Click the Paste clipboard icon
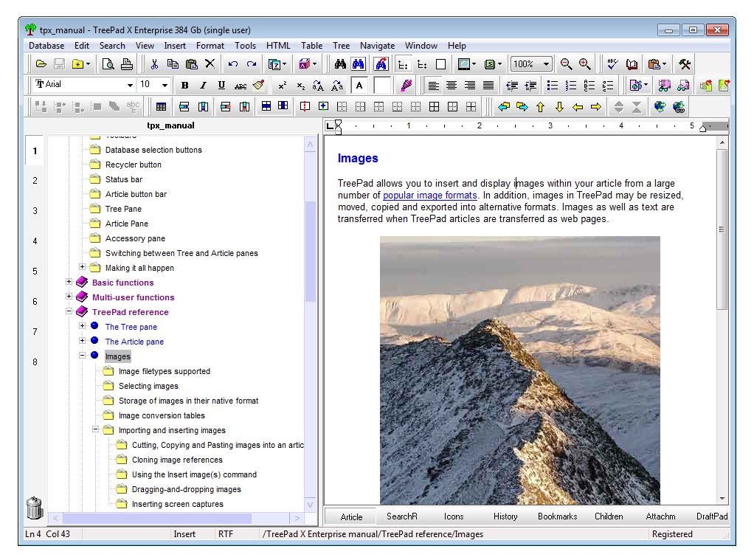Viewport: 754px width, 560px height. [191, 64]
